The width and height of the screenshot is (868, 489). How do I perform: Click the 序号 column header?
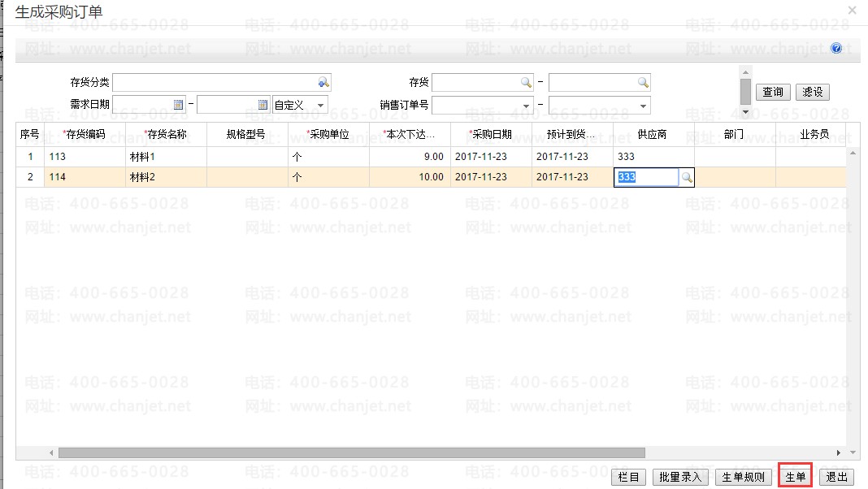pyautogui.click(x=30, y=134)
